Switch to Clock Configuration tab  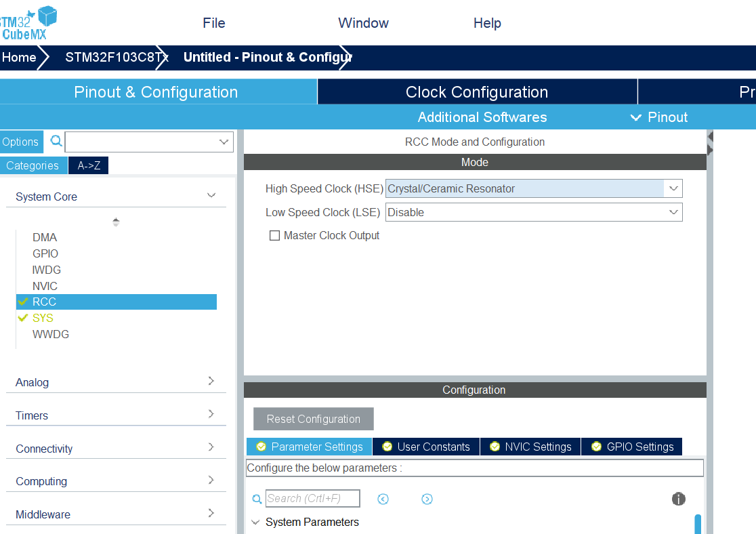pyautogui.click(x=478, y=91)
